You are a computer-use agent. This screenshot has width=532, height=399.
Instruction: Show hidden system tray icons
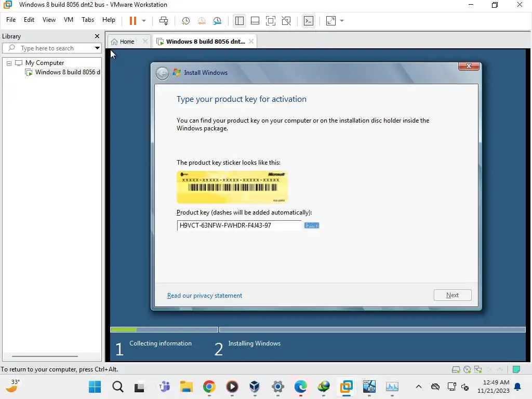[x=419, y=387]
